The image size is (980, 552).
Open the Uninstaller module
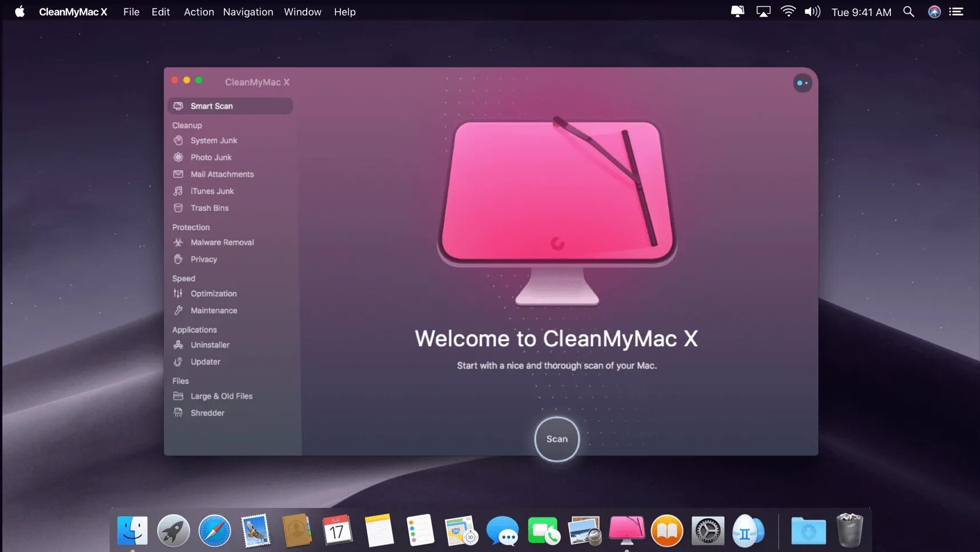pos(210,345)
